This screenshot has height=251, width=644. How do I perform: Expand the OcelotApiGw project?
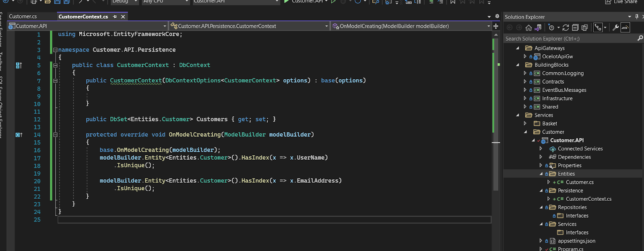click(x=525, y=57)
